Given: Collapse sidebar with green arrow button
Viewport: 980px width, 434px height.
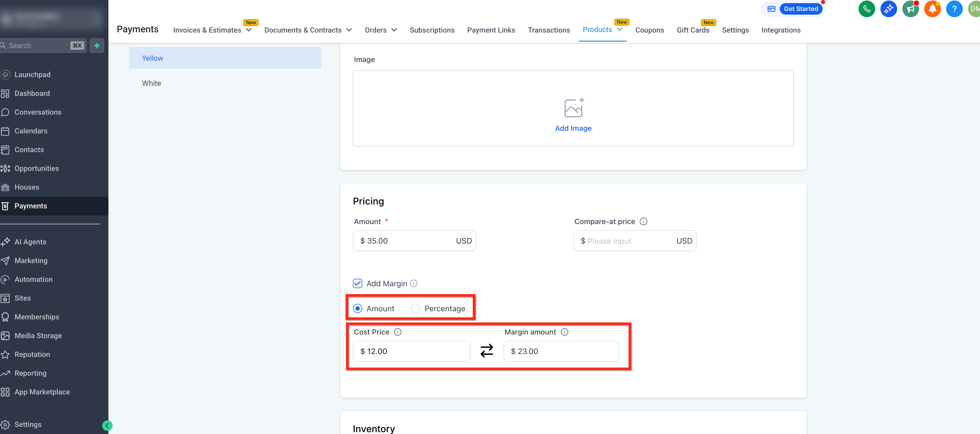Looking at the screenshot, I should [107, 425].
